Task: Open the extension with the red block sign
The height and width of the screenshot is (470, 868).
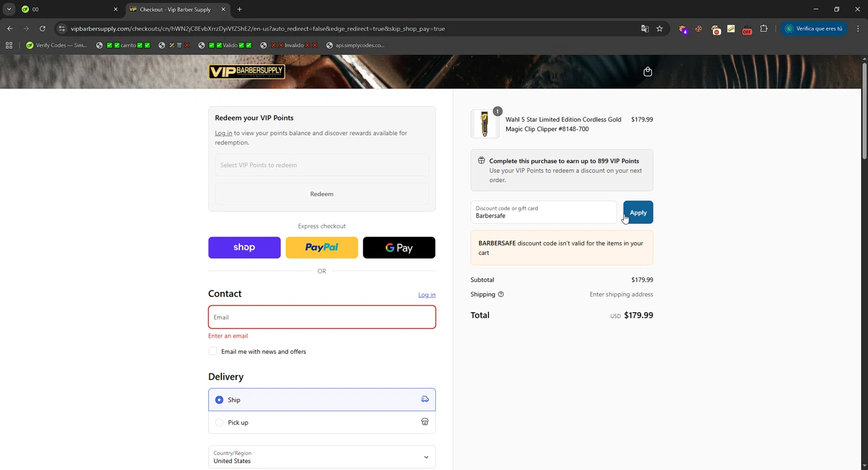Action: point(716,29)
